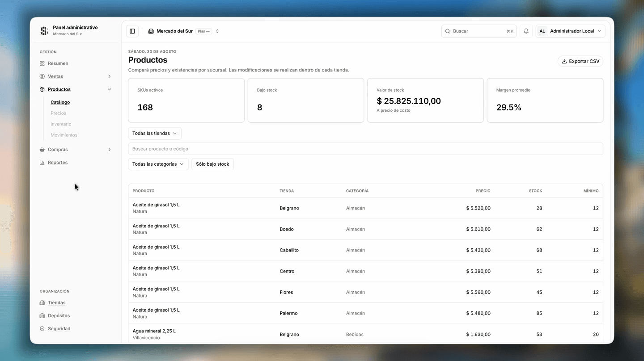
Task: Open the store switcher up-down arrows
Action: pyautogui.click(x=217, y=31)
